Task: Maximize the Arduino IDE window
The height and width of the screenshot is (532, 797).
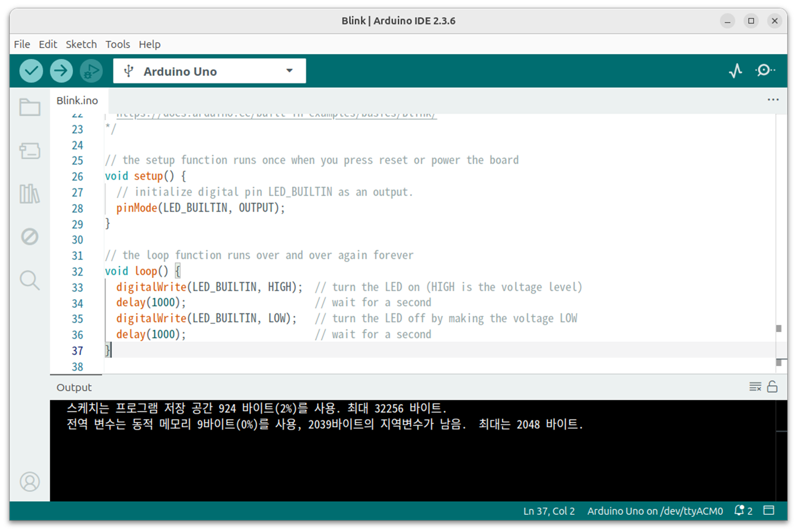Action: click(751, 21)
